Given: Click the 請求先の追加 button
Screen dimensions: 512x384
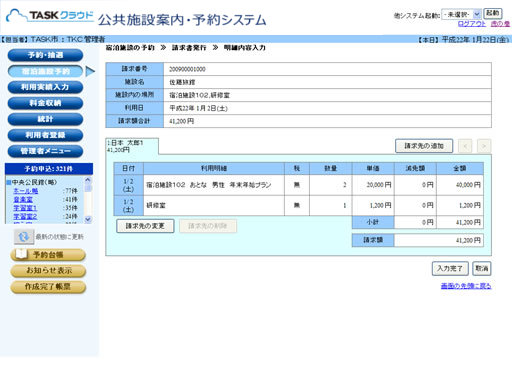Looking at the screenshot, I should [424, 146].
